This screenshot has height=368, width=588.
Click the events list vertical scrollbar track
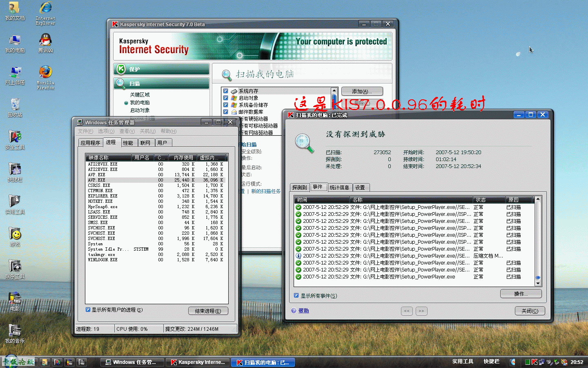pos(538,239)
